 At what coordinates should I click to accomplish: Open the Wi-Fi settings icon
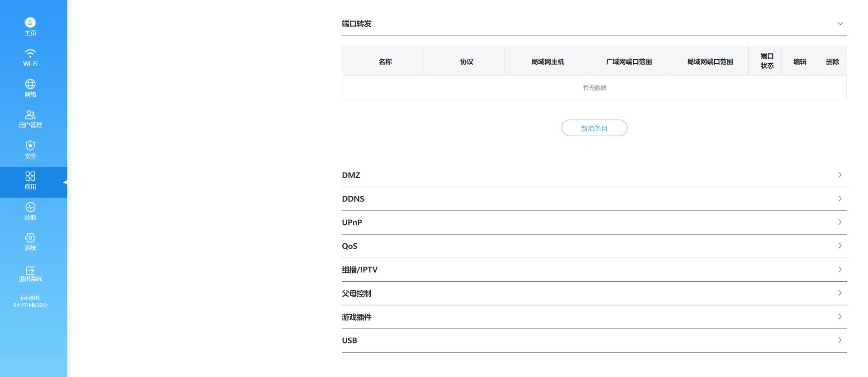pos(30,53)
